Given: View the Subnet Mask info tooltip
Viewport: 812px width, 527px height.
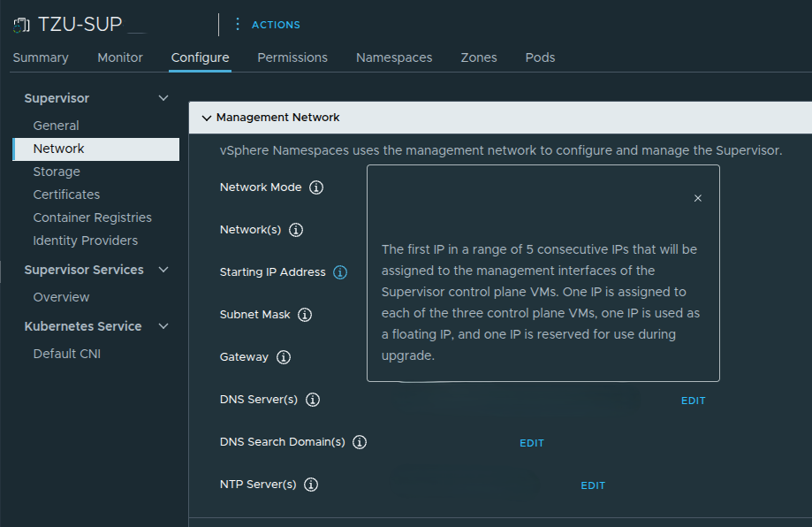Looking at the screenshot, I should tap(305, 315).
